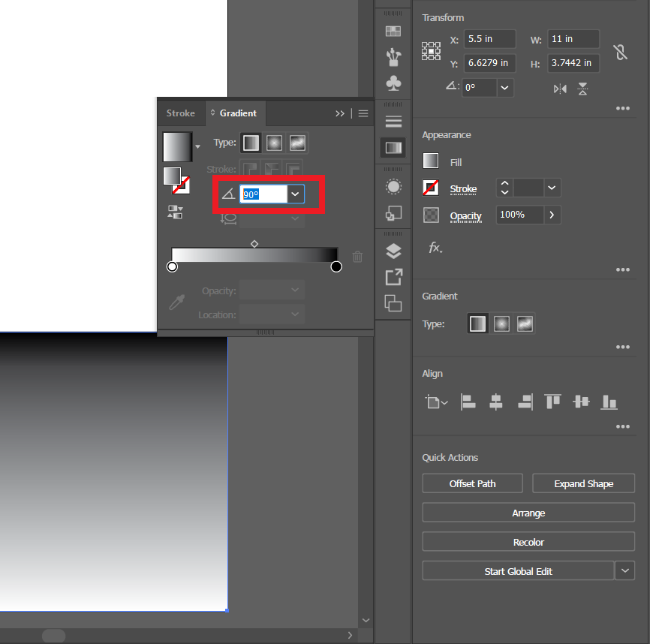This screenshot has width=650, height=644.
Task: Open the Stroke panel lines icon
Action: [x=393, y=120]
